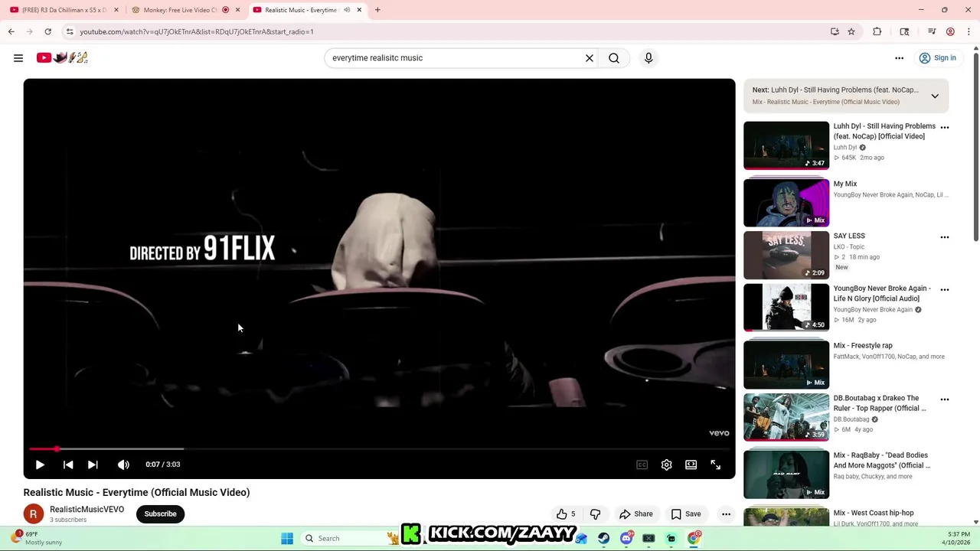980x551 pixels.
Task: Open the YouTube hamburger guide menu
Action: tap(18, 57)
